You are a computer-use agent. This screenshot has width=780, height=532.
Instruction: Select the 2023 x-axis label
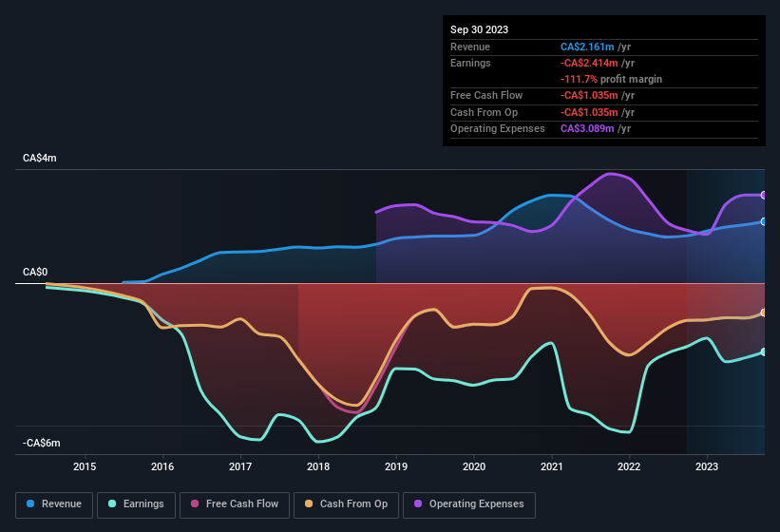[x=707, y=466]
